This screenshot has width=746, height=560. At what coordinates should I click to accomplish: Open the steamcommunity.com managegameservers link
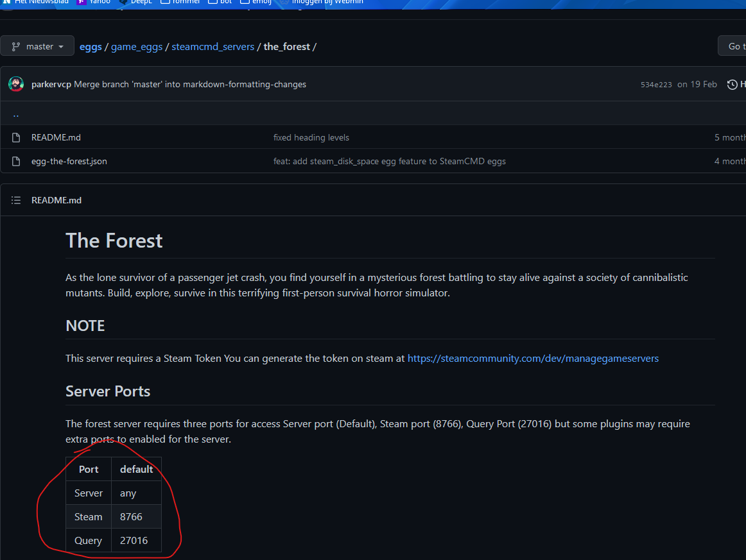point(533,358)
